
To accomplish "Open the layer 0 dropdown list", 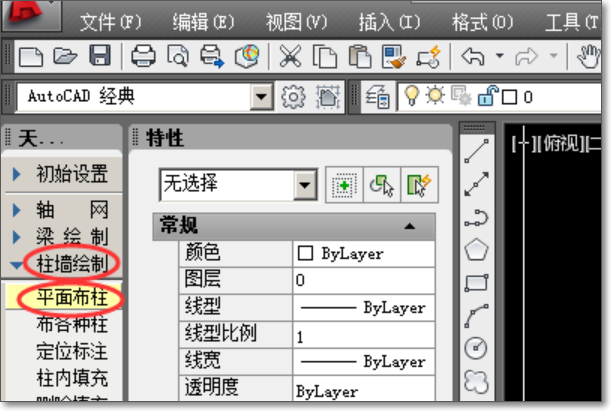I will (x=500, y=97).
